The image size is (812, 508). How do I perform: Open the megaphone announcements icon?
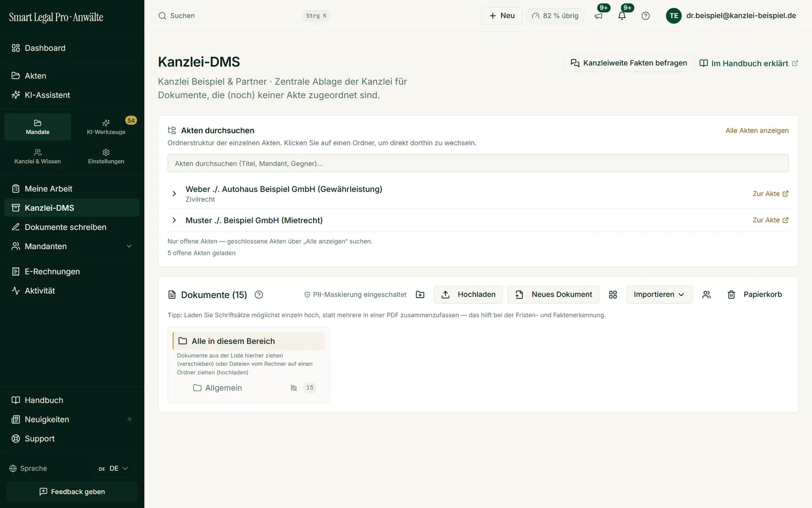point(599,16)
